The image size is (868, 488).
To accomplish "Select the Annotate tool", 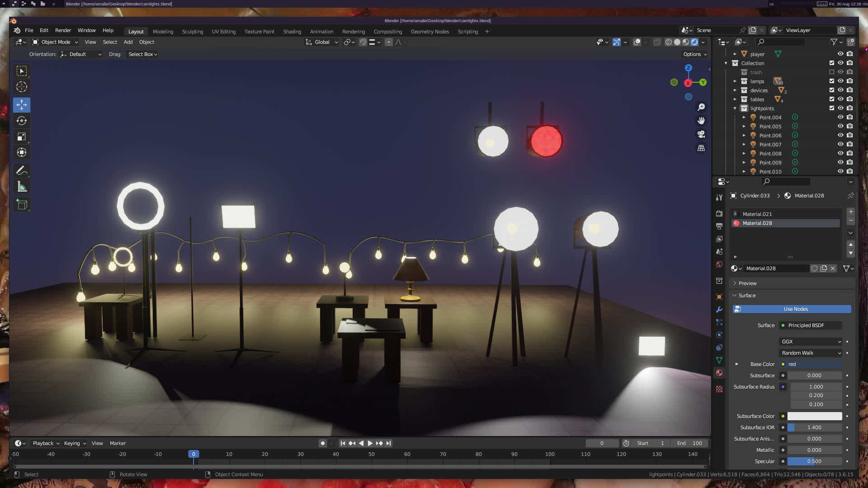I will [x=21, y=170].
